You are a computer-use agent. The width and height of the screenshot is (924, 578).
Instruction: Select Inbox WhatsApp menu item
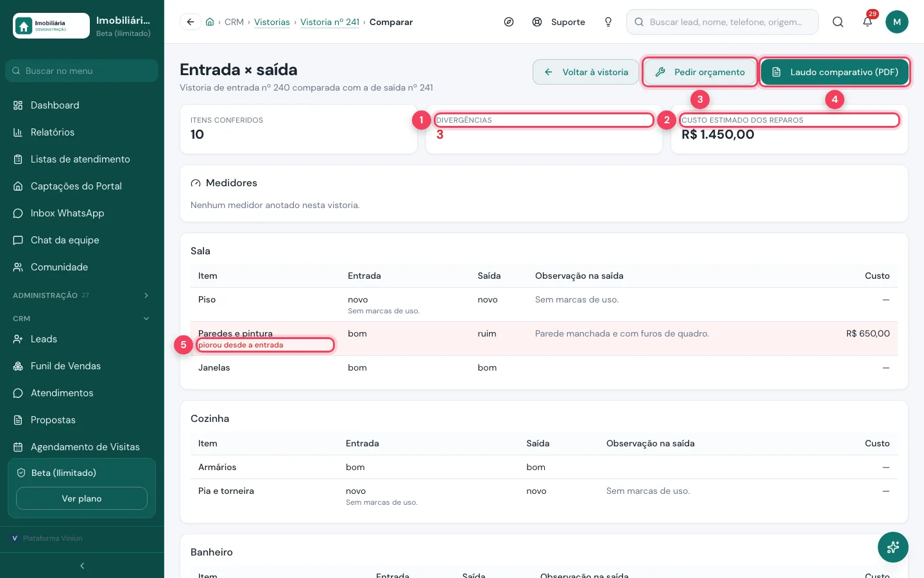(81, 213)
